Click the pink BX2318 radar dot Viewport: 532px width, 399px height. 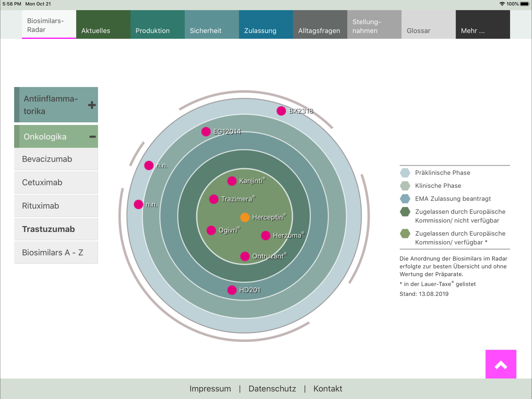(281, 111)
